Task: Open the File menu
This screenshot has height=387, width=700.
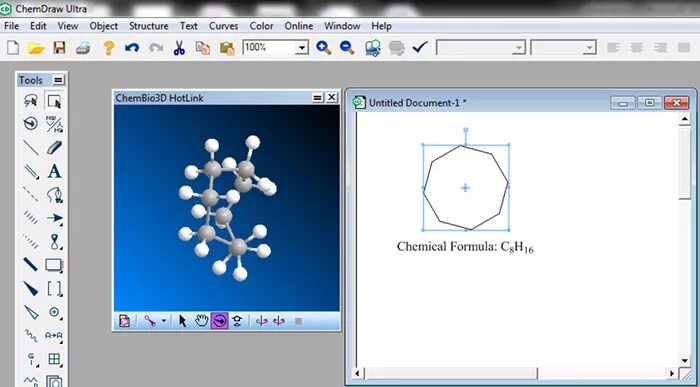Action: [x=12, y=26]
